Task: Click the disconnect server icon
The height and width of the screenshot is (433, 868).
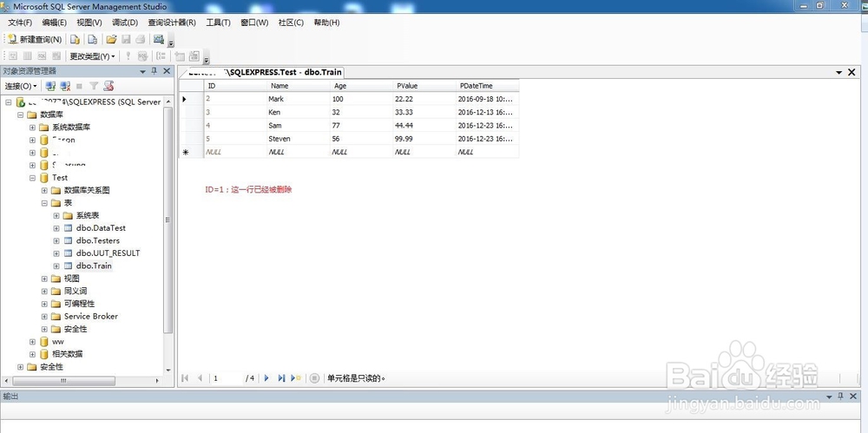Action: click(x=65, y=86)
